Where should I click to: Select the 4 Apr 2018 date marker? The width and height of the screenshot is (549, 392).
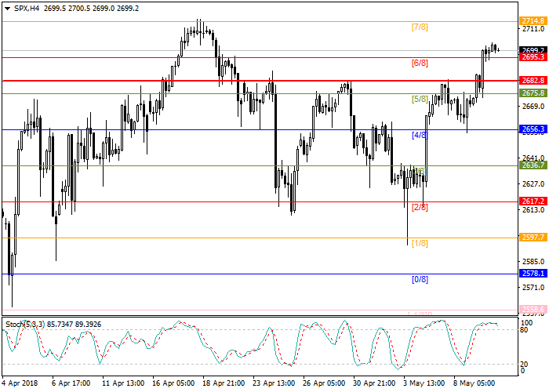(x=20, y=384)
